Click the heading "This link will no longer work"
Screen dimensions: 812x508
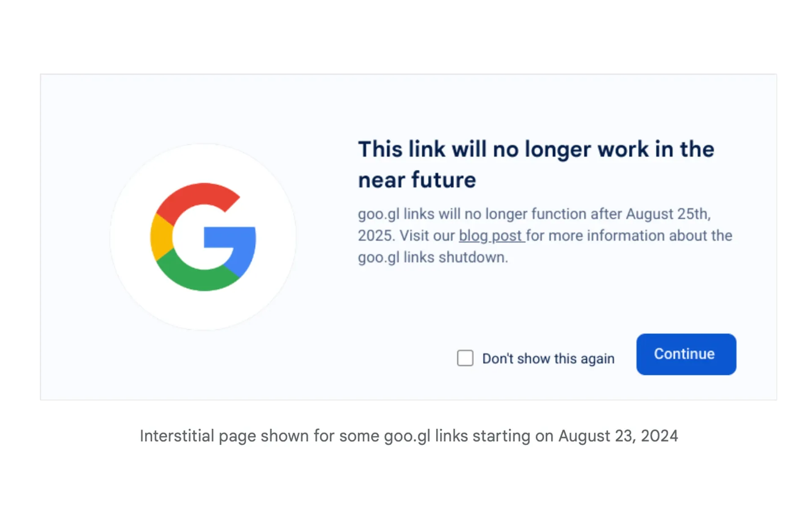[x=536, y=149]
